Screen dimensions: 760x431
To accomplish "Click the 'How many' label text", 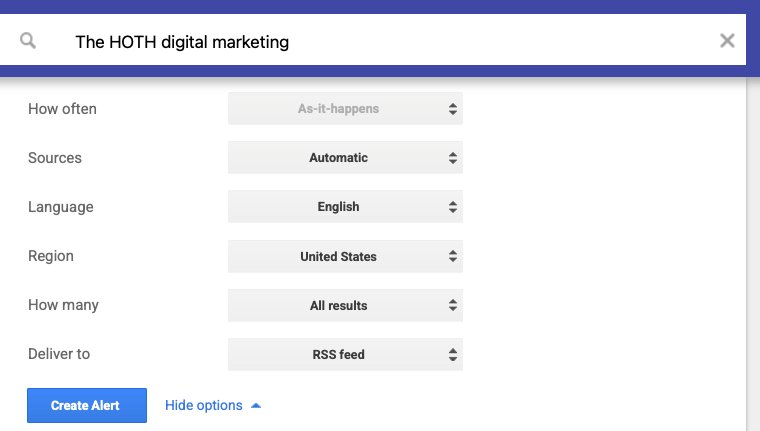I will (x=63, y=306).
